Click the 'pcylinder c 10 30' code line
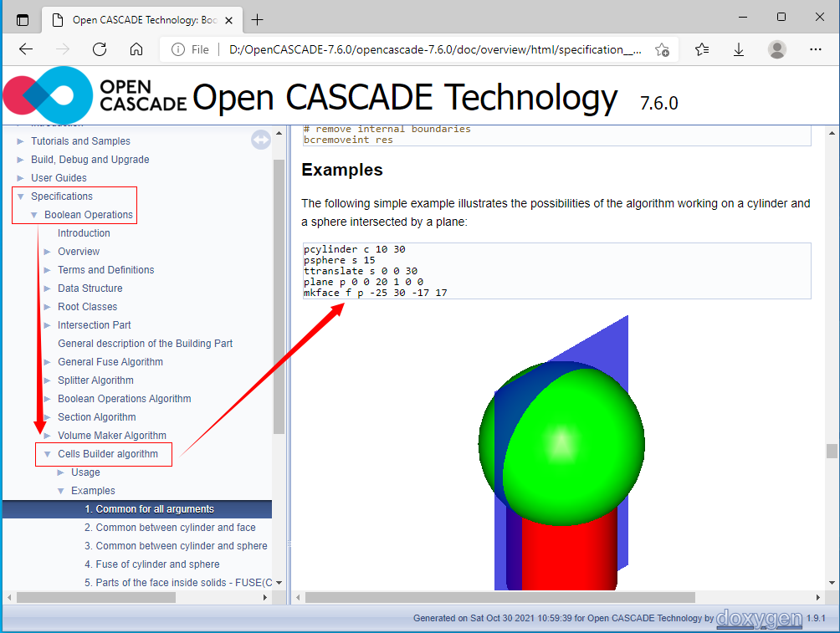The width and height of the screenshot is (840, 633). [355, 249]
